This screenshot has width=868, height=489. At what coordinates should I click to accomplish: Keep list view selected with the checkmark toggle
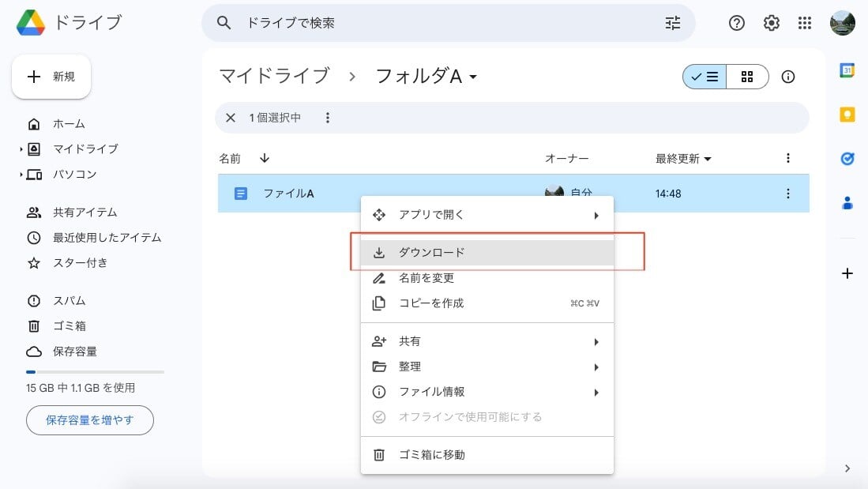click(704, 77)
